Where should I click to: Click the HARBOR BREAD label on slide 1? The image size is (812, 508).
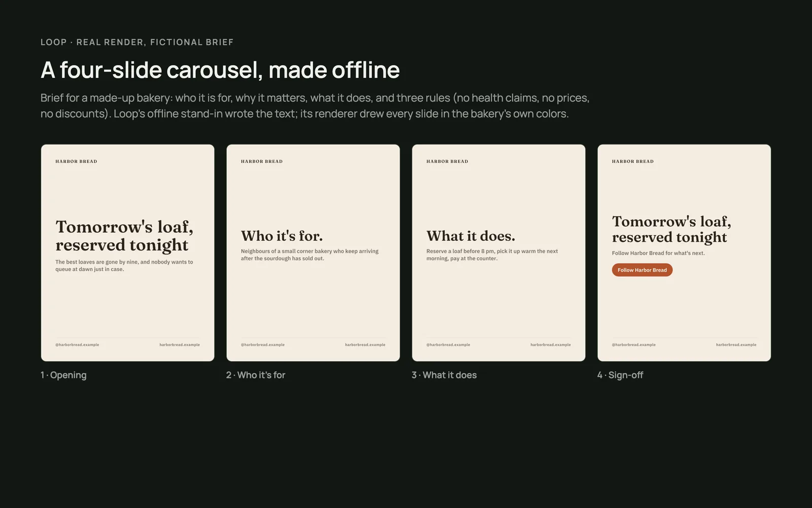coord(76,162)
